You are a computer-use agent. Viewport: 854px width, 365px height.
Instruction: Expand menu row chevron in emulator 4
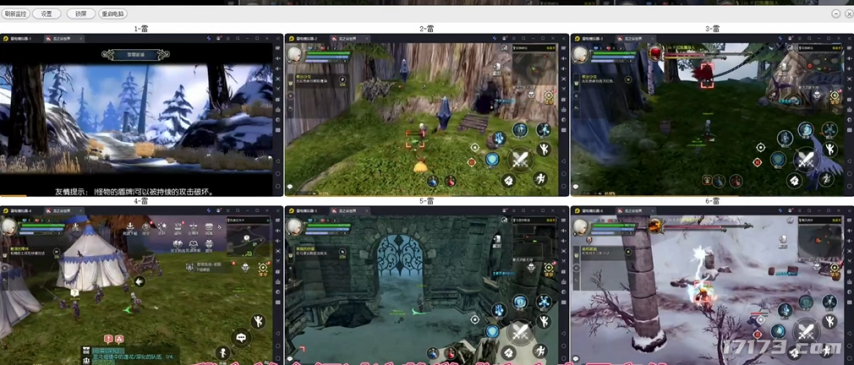pyautogui.click(x=220, y=227)
